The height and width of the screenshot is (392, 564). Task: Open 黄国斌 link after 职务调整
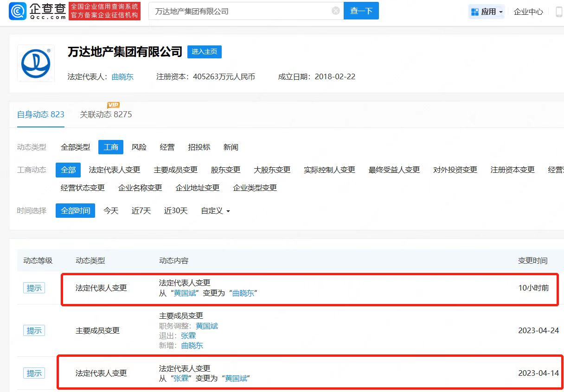click(x=207, y=326)
